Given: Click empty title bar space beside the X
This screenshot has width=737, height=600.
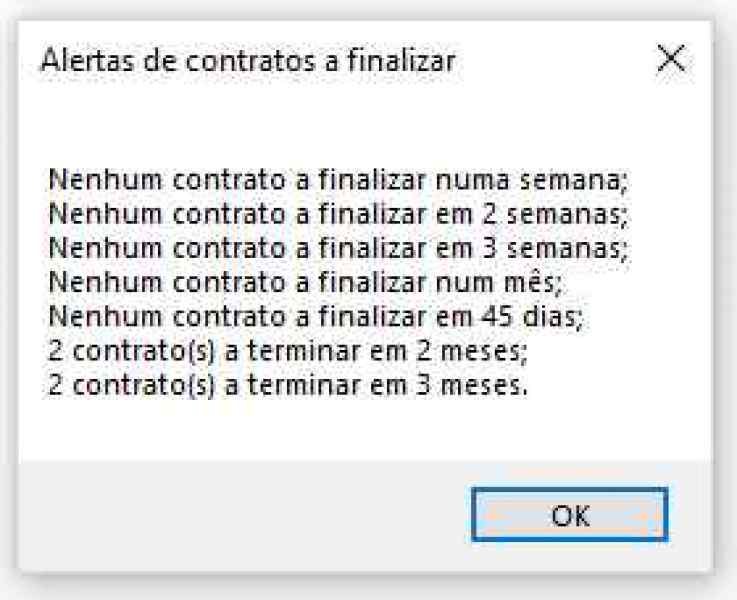Looking at the screenshot, I should [x=560, y=60].
